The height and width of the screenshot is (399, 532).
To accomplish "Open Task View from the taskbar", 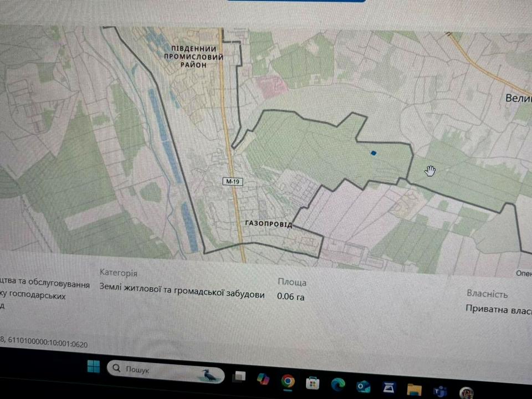I will 239,376.
